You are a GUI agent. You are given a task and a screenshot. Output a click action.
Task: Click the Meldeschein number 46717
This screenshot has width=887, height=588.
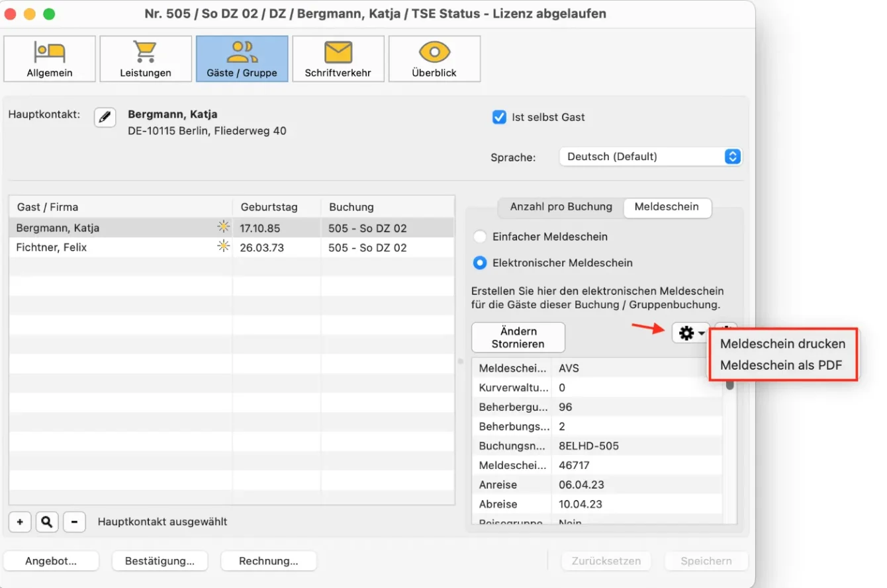pyautogui.click(x=575, y=465)
